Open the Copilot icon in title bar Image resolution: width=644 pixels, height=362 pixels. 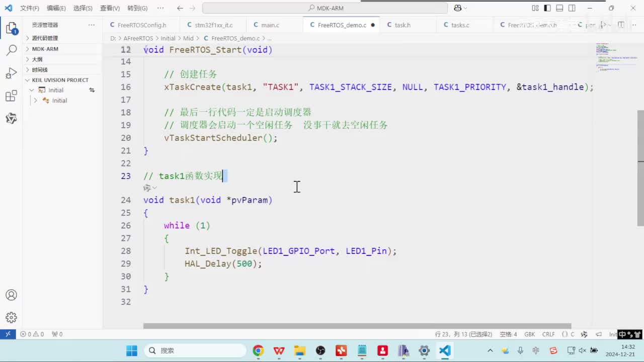458,8
